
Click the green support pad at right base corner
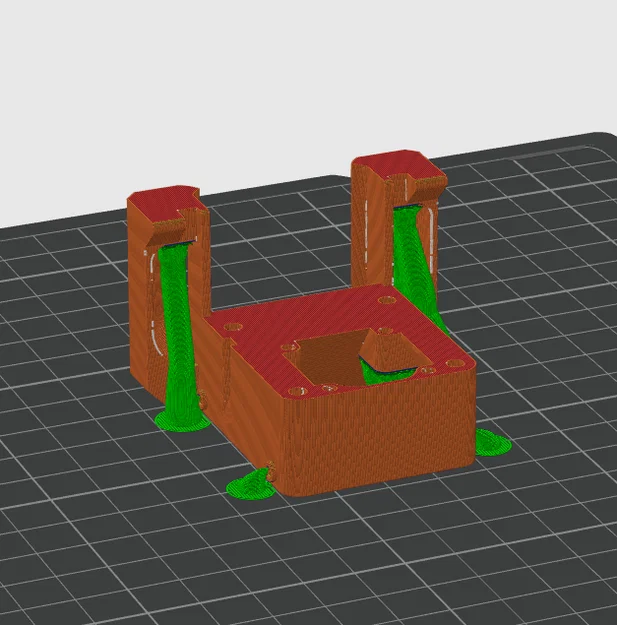click(492, 442)
